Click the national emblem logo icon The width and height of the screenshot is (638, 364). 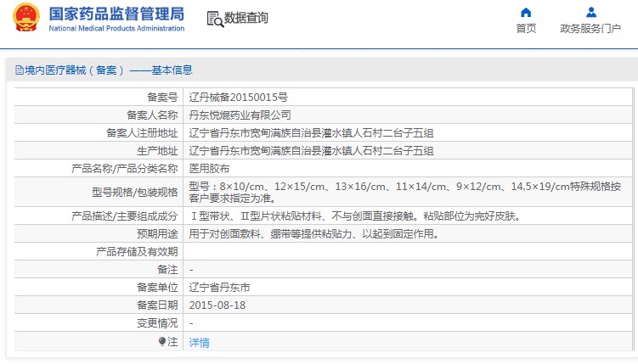coord(26,18)
